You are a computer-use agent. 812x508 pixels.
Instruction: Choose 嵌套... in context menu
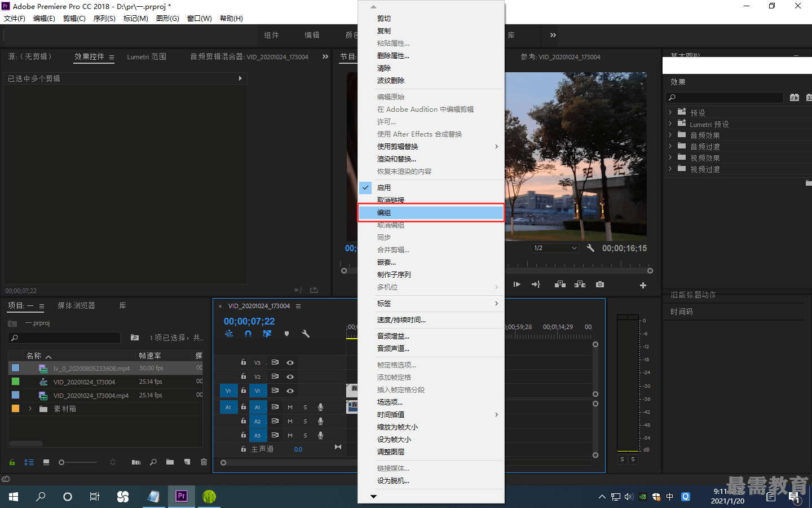point(431,262)
